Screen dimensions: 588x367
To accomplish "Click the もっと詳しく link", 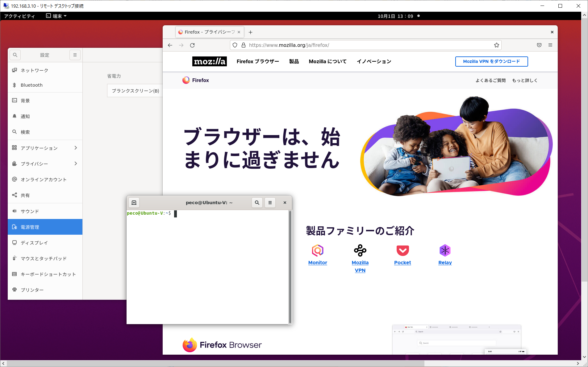I will point(525,80).
